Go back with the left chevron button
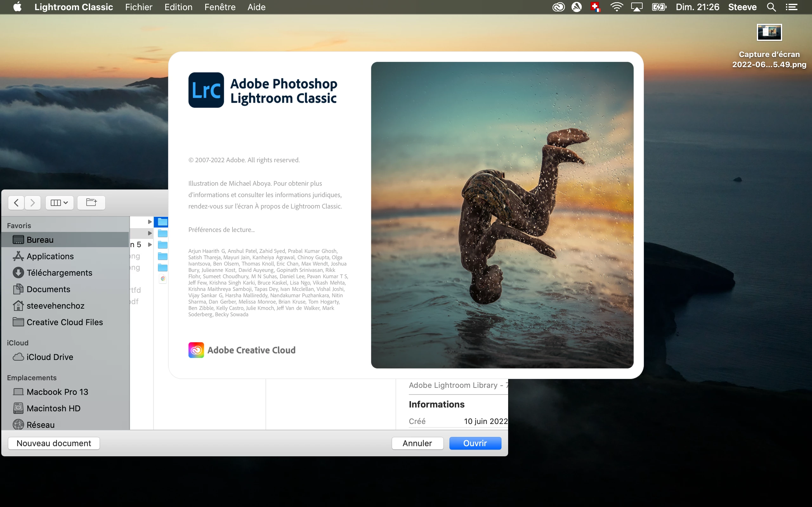This screenshot has height=507, width=812. click(x=16, y=202)
